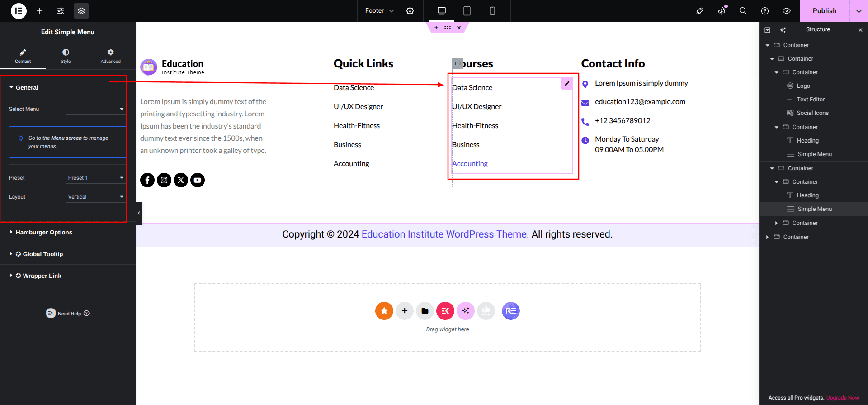Switch to the Style tab
The height and width of the screenshot is (405, 868).
point(66,57)
